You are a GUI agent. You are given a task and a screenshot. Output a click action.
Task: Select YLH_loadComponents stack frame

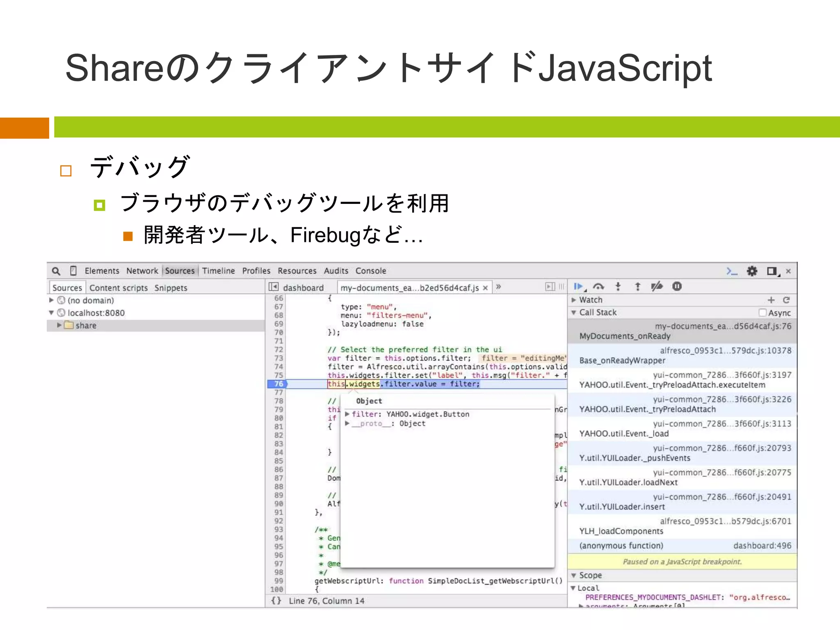pyautogui.click(x=682, y=526)
